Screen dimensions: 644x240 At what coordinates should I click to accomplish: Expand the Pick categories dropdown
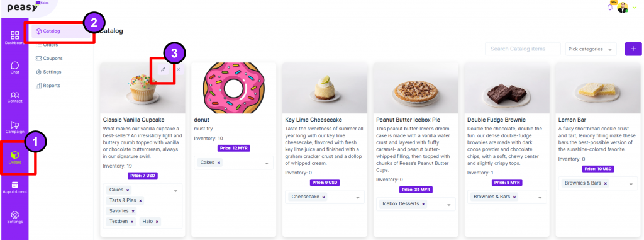pyautogui.click(x=591, y=49)
